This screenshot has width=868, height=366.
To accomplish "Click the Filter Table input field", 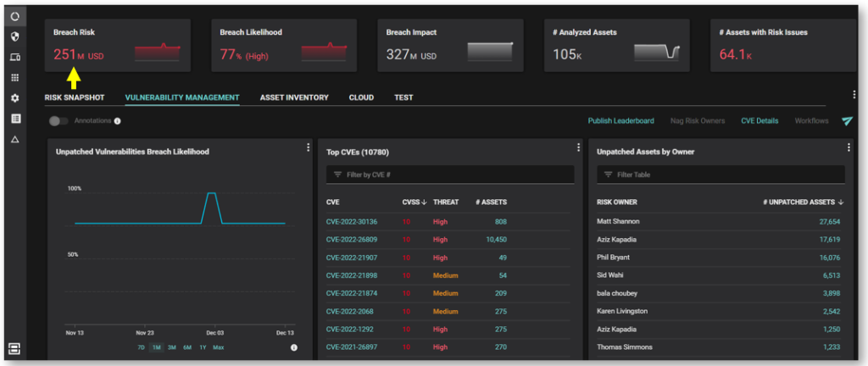I will click(721, 175).
